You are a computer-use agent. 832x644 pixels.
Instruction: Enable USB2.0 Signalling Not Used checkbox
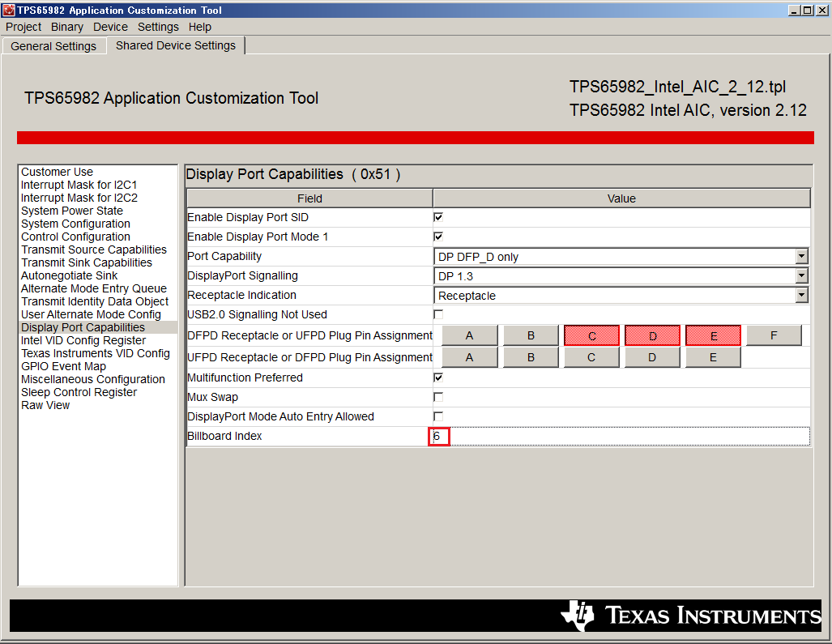coord(438,314)
